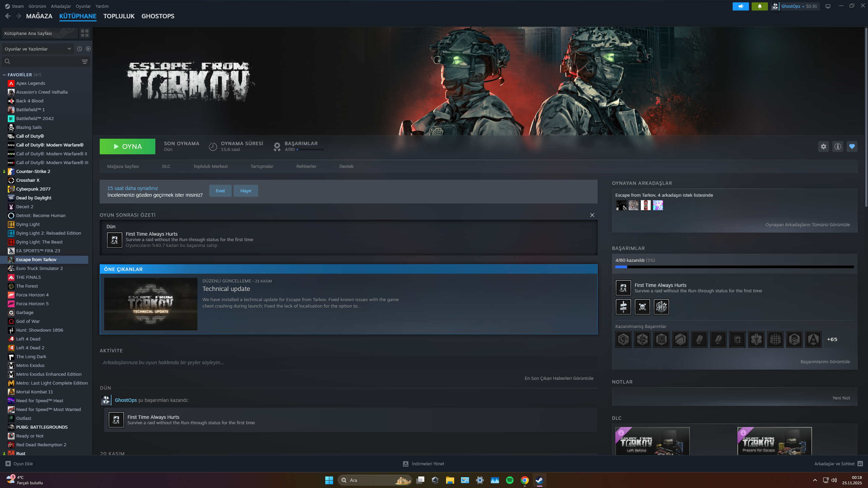Click Evet to revise your review
The image size is (868, 488).
click(x=220, y=191)
